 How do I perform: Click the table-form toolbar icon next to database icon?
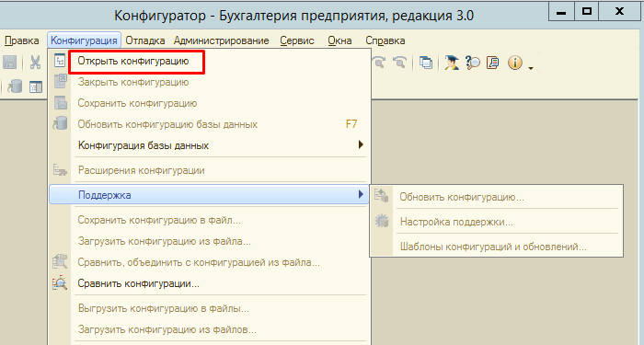pos(36,86)
